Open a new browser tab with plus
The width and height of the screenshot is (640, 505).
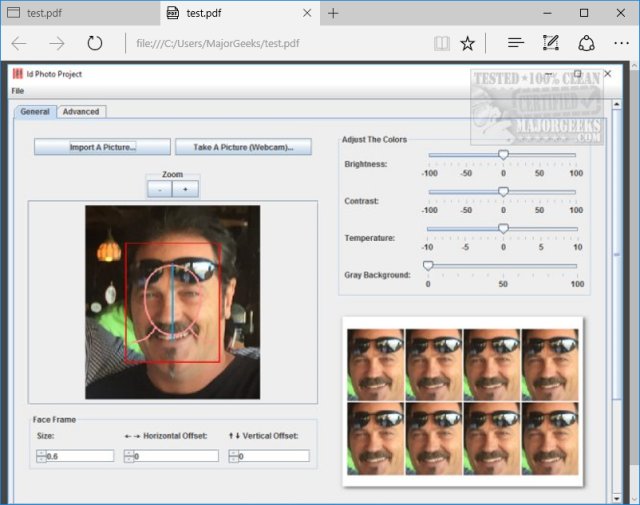coord(333,13)
